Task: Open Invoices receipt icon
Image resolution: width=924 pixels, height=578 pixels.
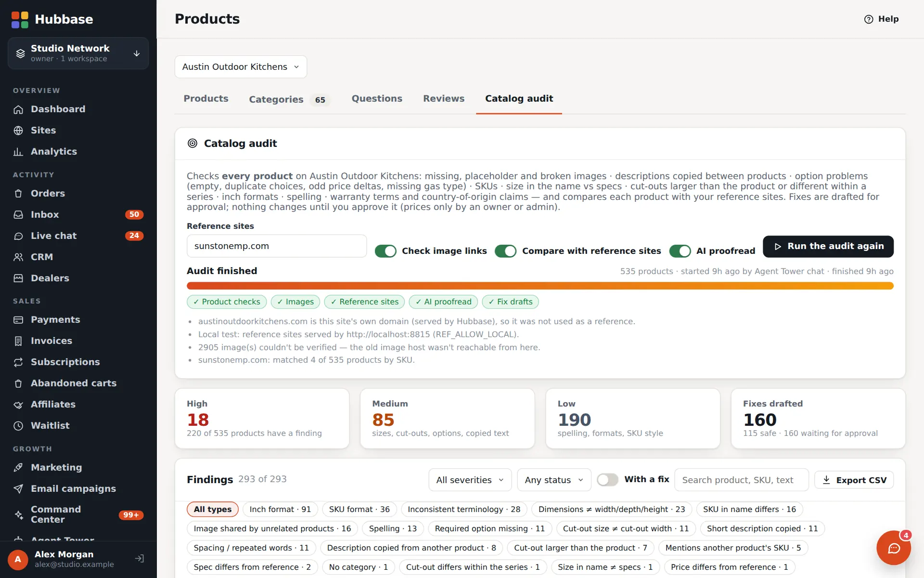Action: pos(18,341)
